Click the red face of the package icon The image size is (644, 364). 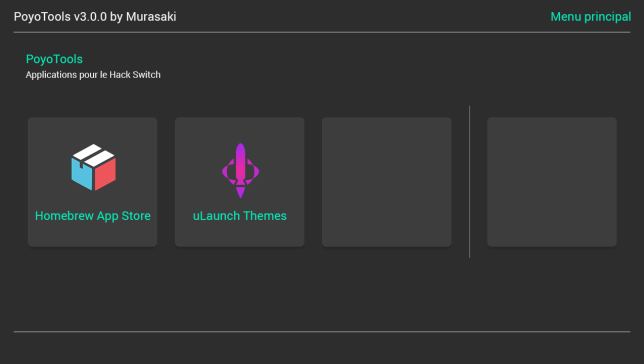(x=106, y=174)
